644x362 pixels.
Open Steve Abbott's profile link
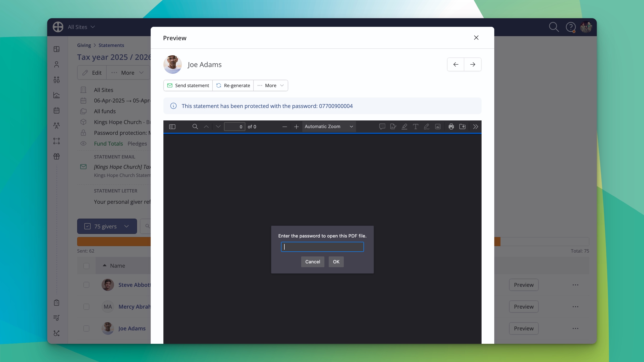pyautogui.click(x=134, y=285)
